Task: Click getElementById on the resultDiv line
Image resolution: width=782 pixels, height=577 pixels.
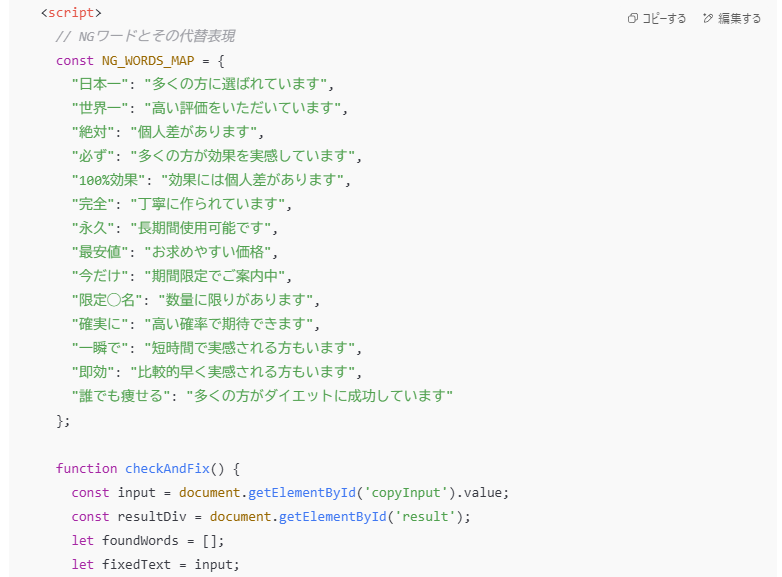Action: tap(333, 516)
